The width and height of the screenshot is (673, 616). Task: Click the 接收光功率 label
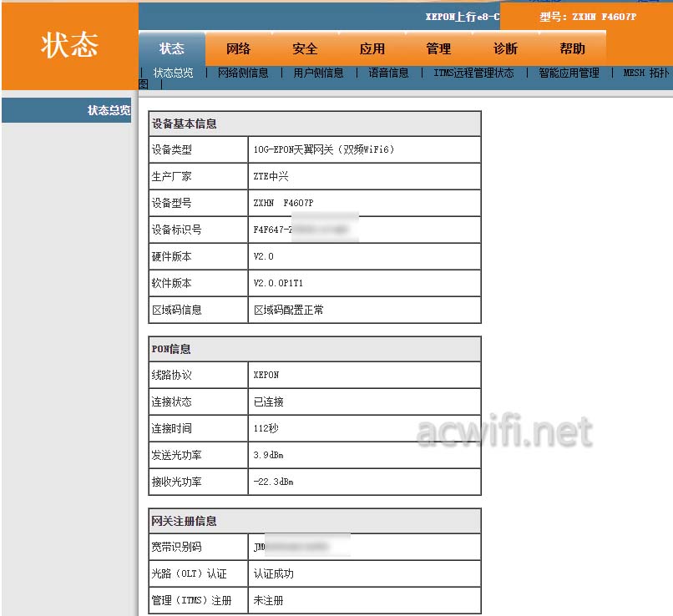[176, 482]
